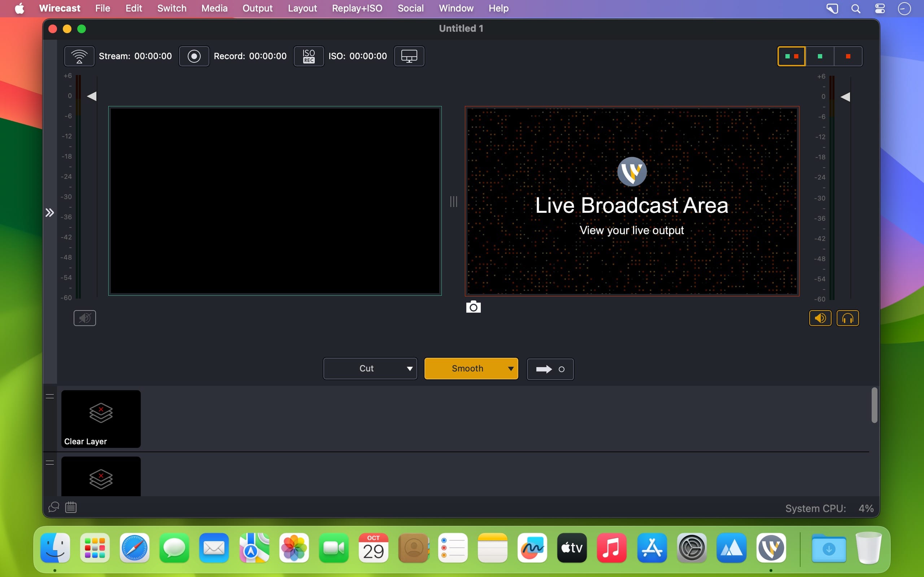The width and height of the screenshot is (924, 577).
Task: Click the Stream broadcast wifi icon
Action: click(79, 56)
